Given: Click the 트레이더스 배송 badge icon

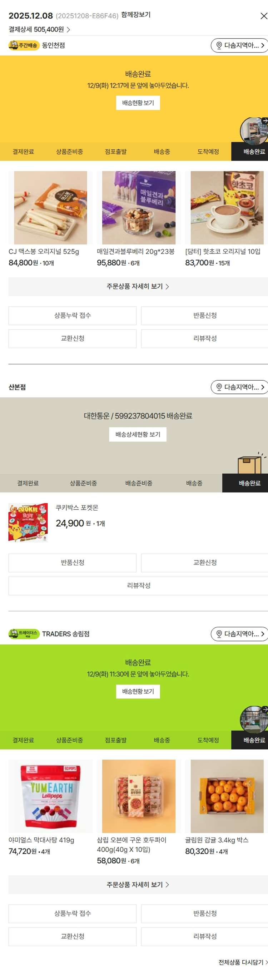Looking at the screenshot, I should coord(24,634).
